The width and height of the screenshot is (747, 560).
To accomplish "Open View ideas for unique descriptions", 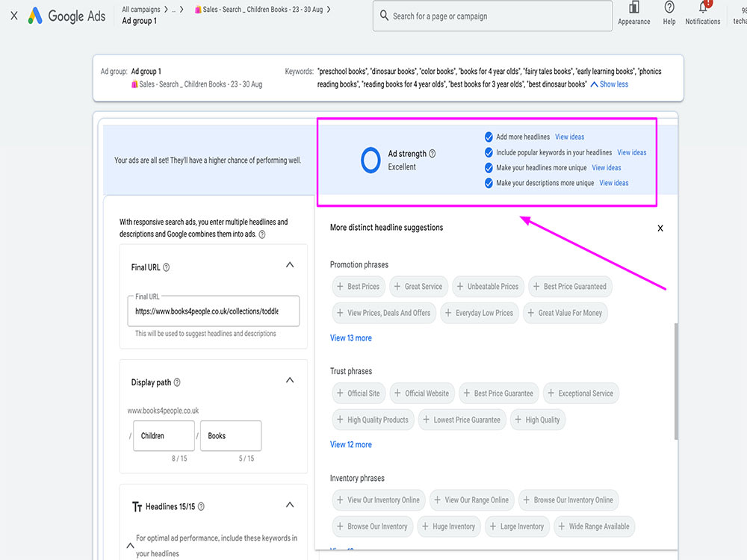I will pos(613,183).
